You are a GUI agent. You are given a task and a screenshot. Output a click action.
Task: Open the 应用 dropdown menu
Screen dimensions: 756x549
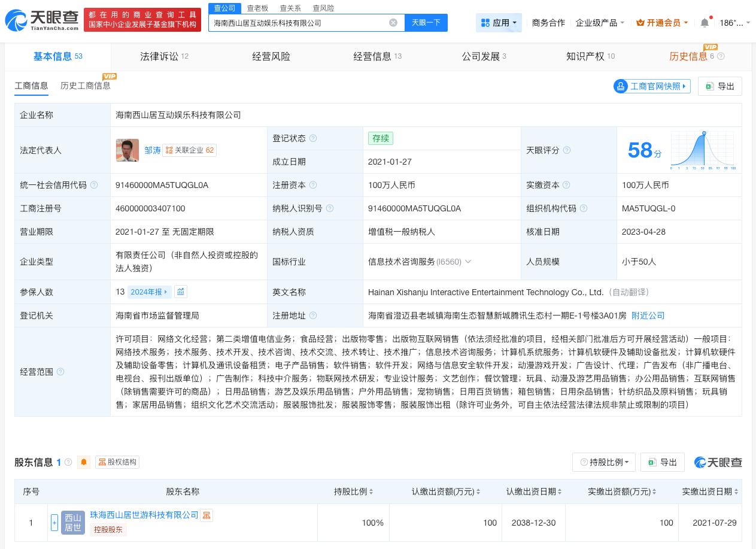pyautogui.click(x=499, y=22)
